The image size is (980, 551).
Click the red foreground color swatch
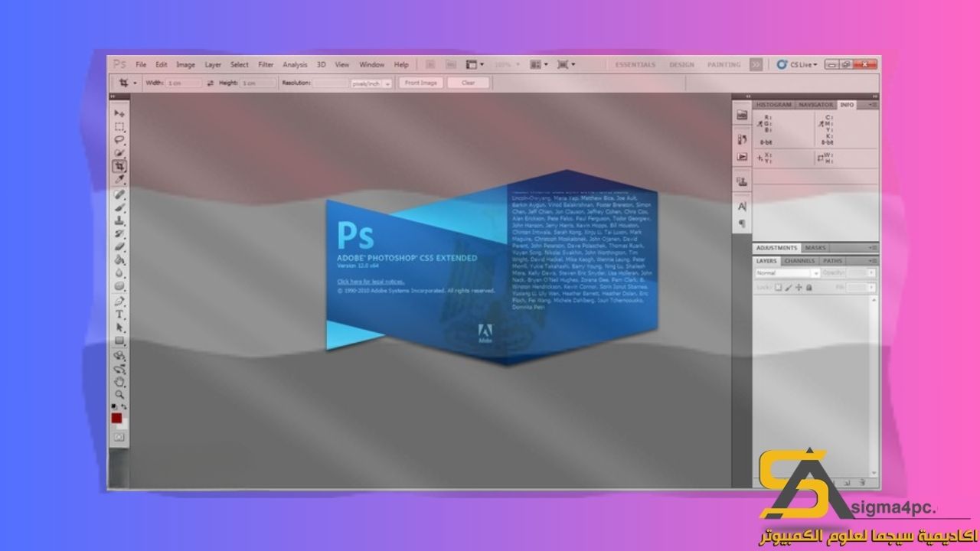coord(116,418)
